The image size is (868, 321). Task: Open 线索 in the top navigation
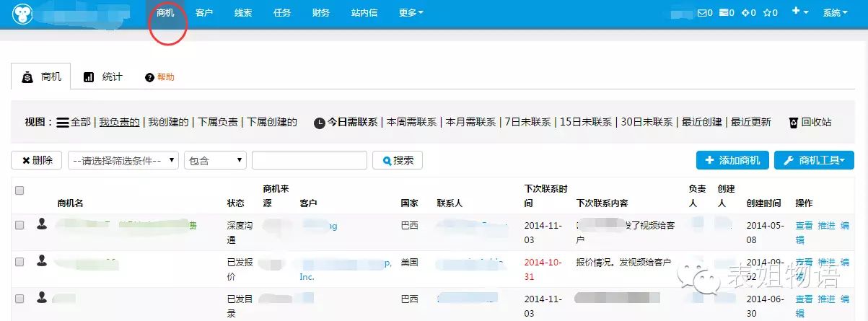point(243,13)
